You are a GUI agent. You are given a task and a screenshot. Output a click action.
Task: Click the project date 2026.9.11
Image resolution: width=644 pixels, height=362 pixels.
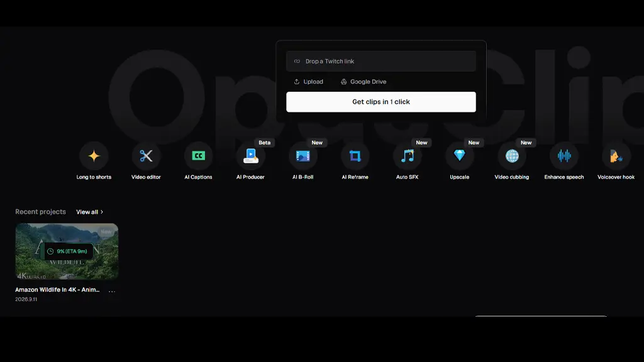[x=26, y=299]
